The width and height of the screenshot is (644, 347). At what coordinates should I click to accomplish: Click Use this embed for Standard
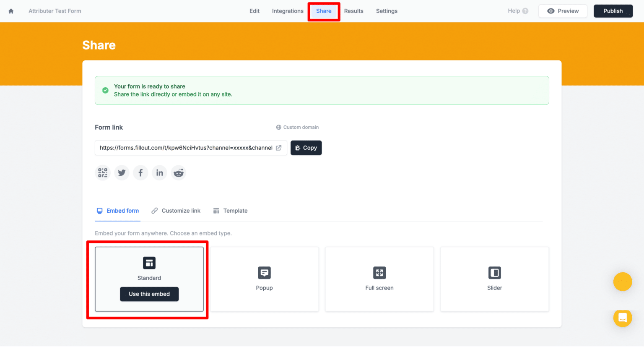149,294
